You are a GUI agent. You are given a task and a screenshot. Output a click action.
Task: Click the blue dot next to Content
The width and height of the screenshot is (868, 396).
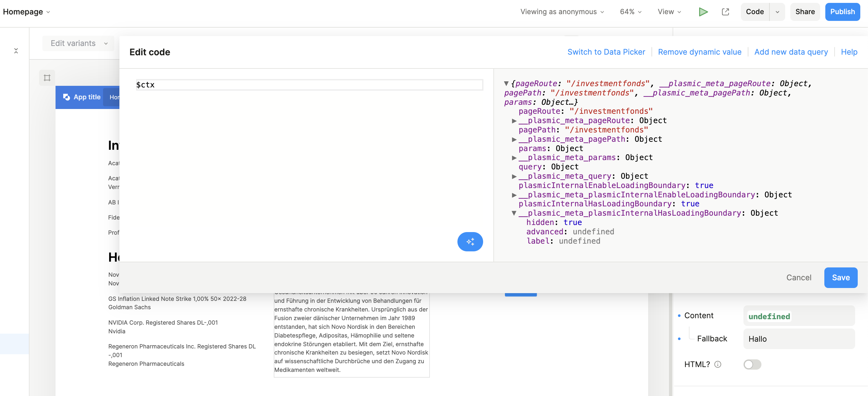click(679, 316)
